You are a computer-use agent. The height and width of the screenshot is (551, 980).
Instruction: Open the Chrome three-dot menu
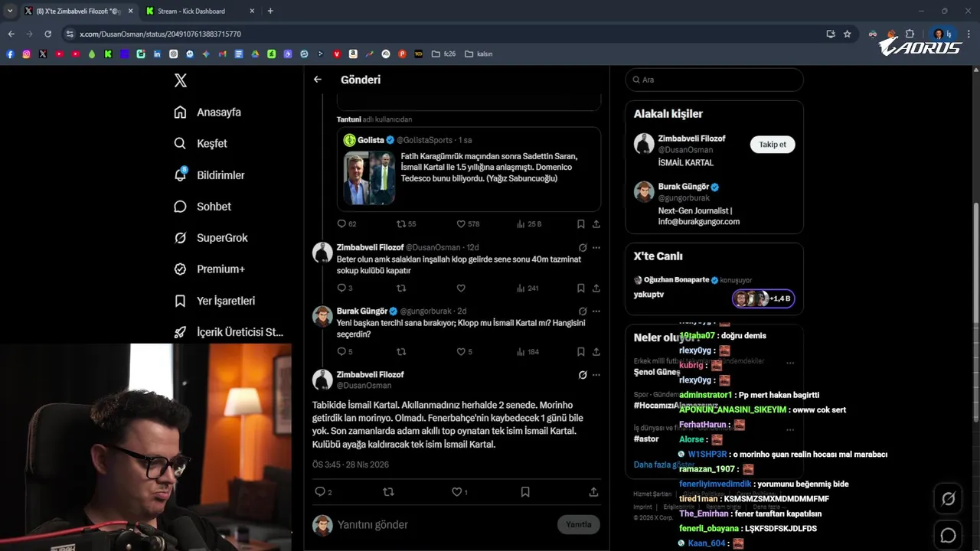(x=969, y=34)
